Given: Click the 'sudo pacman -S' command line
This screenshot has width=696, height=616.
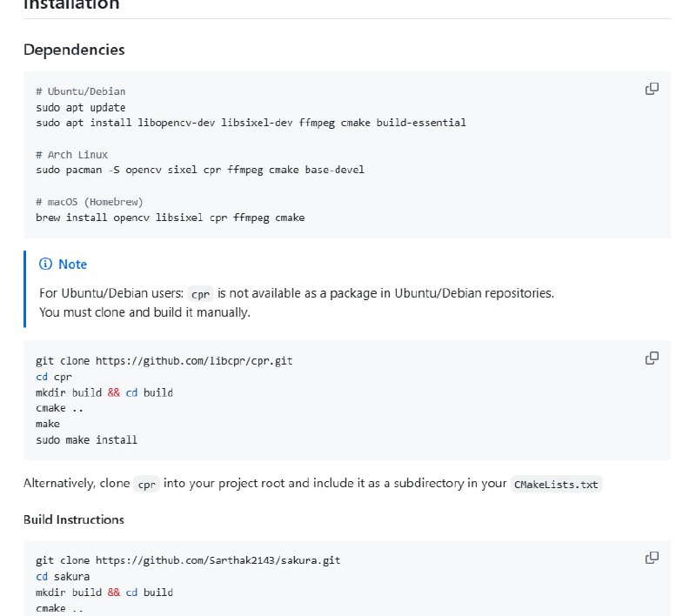Looking at the screenshot, I should point(200,170).
